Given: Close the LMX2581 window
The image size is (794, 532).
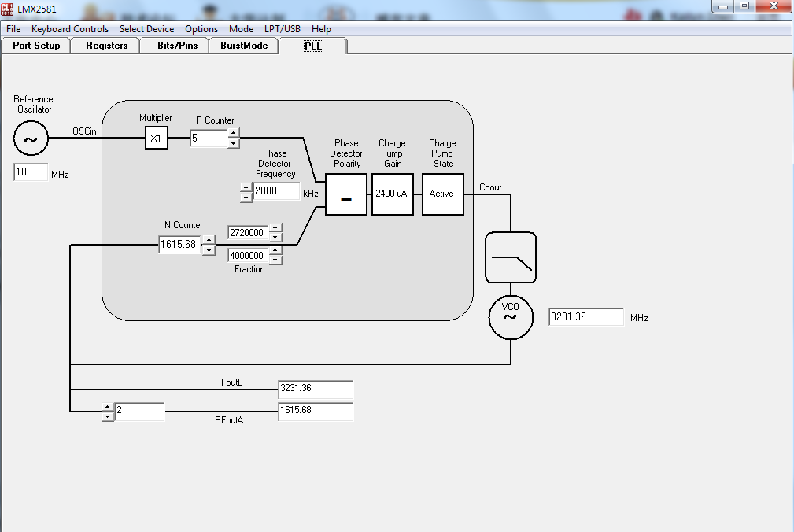Looking at the screenshot, I should pos(774,6).
